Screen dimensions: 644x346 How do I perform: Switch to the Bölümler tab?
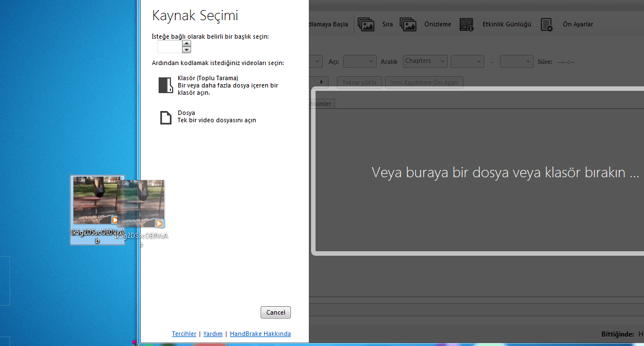[322, 104]
